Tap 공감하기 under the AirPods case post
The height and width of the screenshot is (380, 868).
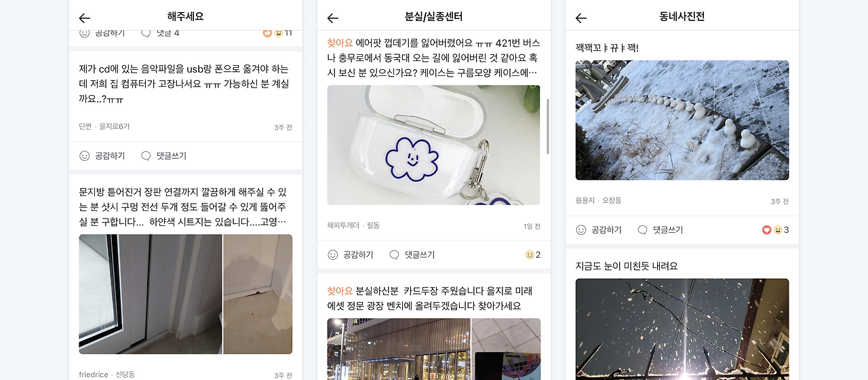click(x=350, y=254)
